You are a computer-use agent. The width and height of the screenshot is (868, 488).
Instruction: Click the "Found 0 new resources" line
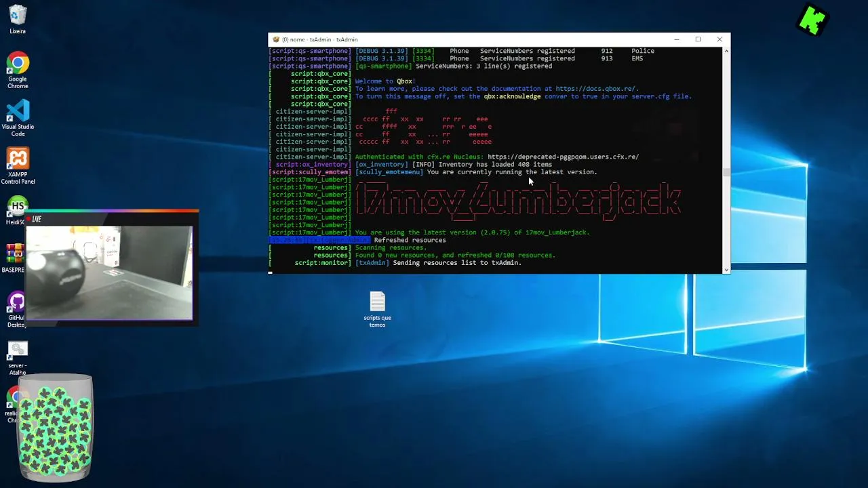(455, 256)
